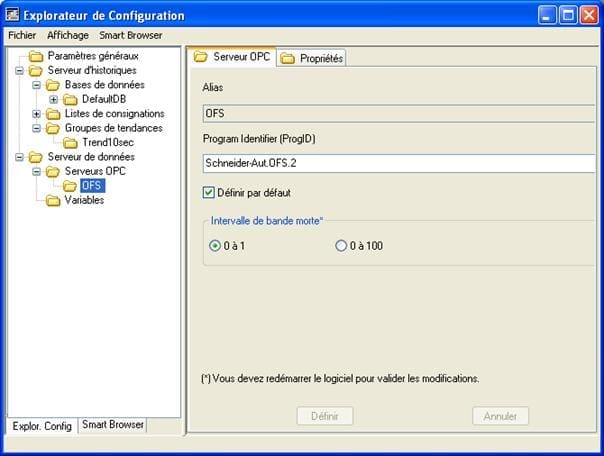Select Serveur de données label
The height and width of the screenshot is (456, 604).
tap(91, 157)
